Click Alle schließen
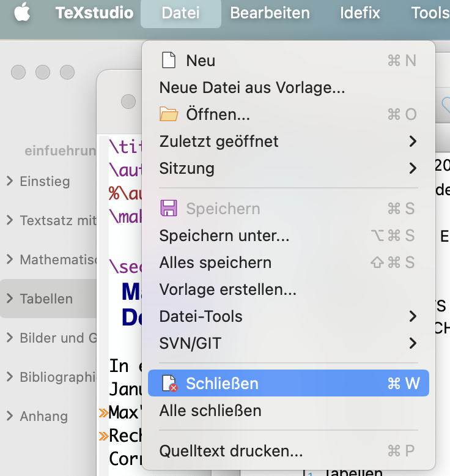 pos(210,411)
